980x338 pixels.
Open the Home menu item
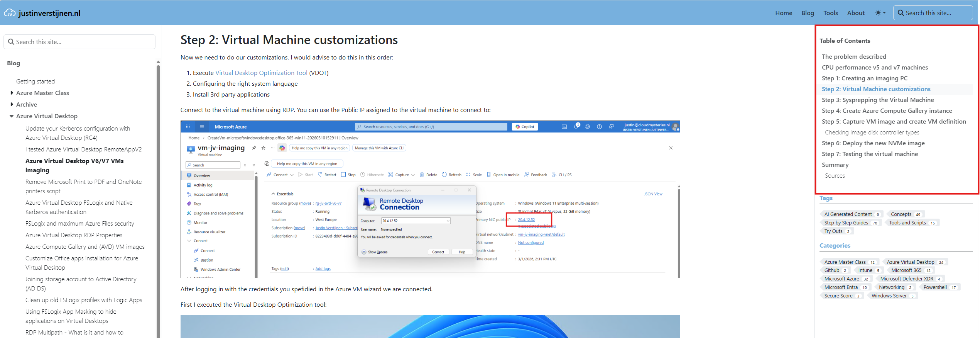coord(783,13)
